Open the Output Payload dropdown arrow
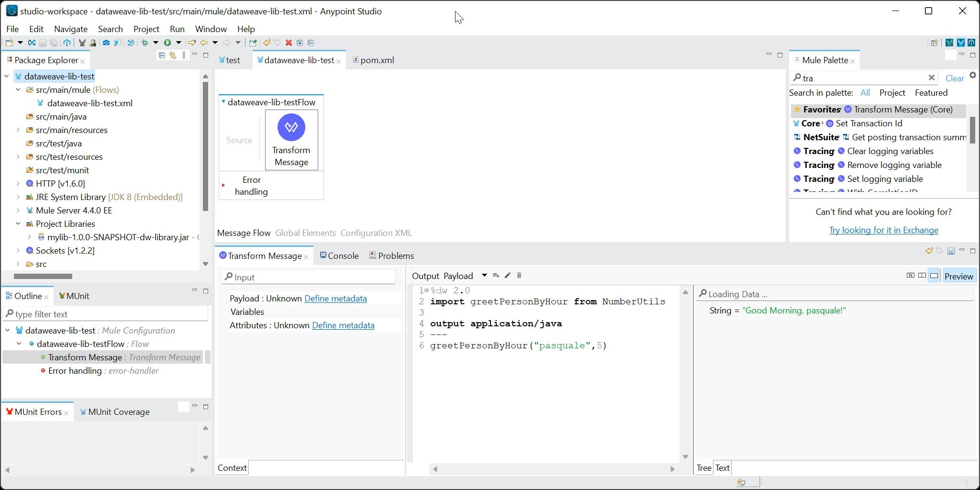The height and width of the screenshot is (490, 980). 484,276
